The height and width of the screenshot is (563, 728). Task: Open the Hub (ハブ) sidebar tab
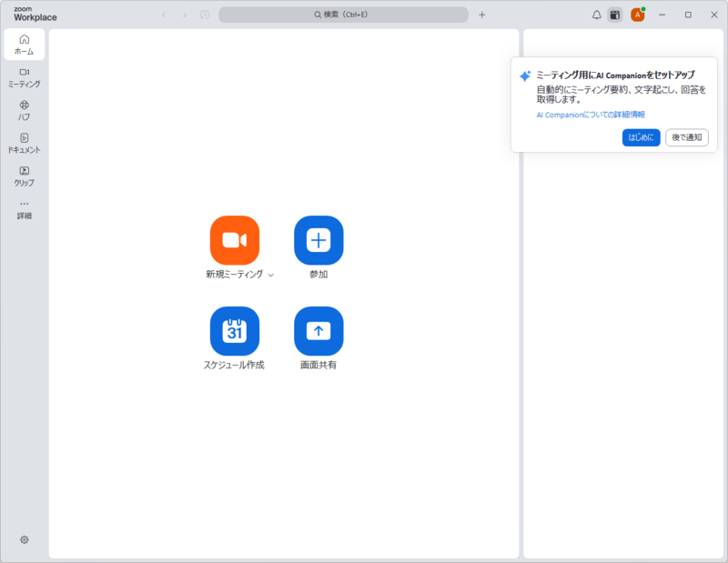point(25,109)
